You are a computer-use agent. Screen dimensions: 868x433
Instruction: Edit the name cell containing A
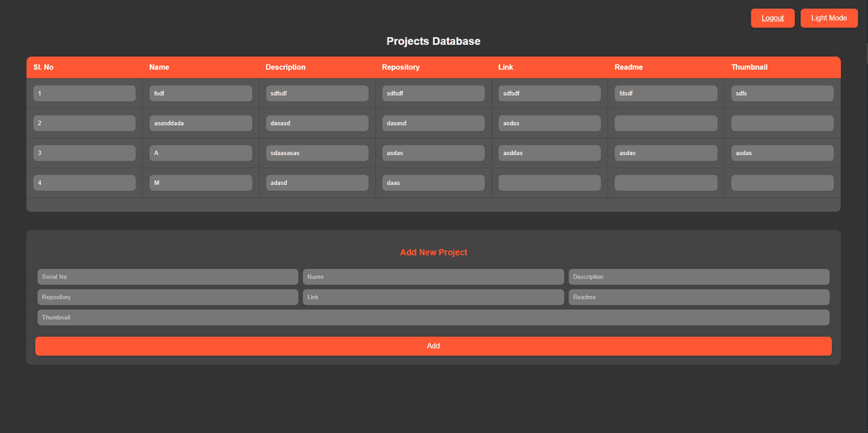[201, 153]
